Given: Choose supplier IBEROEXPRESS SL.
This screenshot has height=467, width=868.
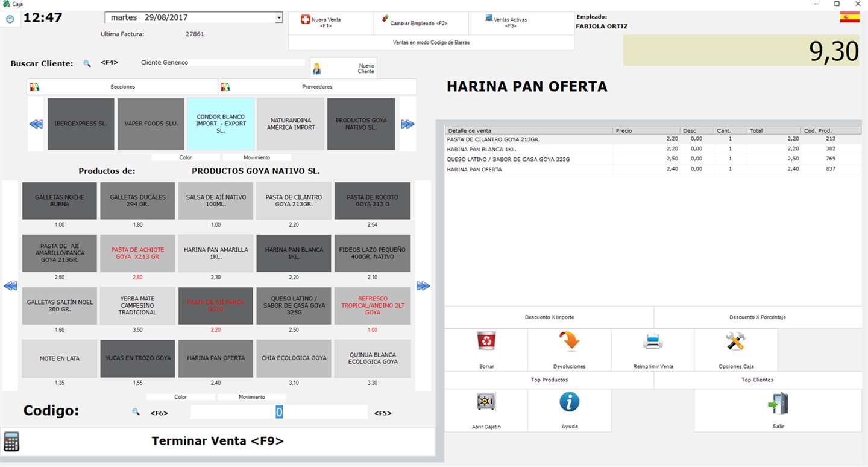Looking at the screenshot, I should point(81,124).
